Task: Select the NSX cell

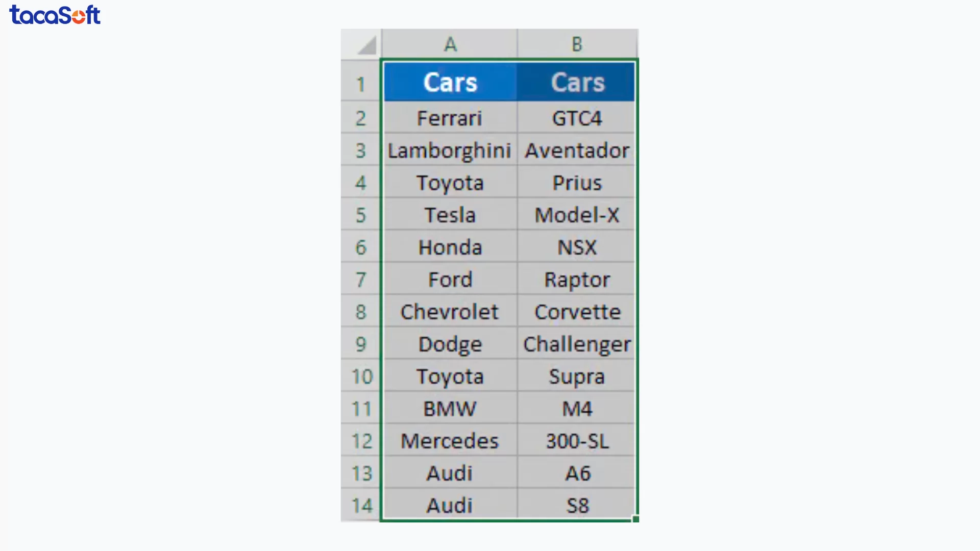Action: point(576,247)
